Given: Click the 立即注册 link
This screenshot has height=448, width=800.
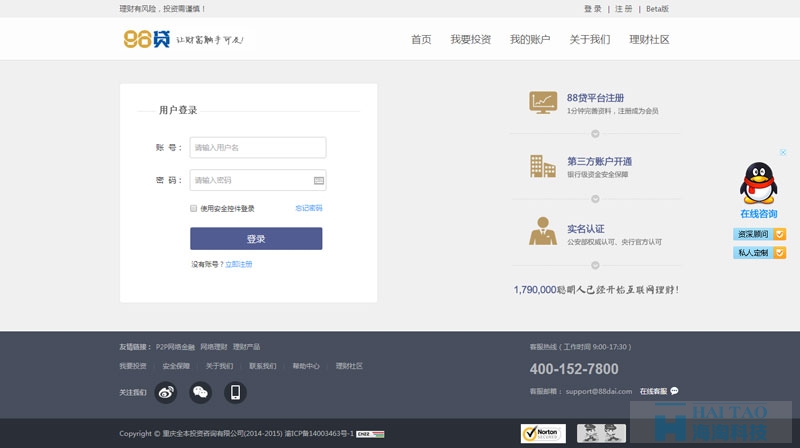Looking at the screenshot, I should [x=239, y=264].
